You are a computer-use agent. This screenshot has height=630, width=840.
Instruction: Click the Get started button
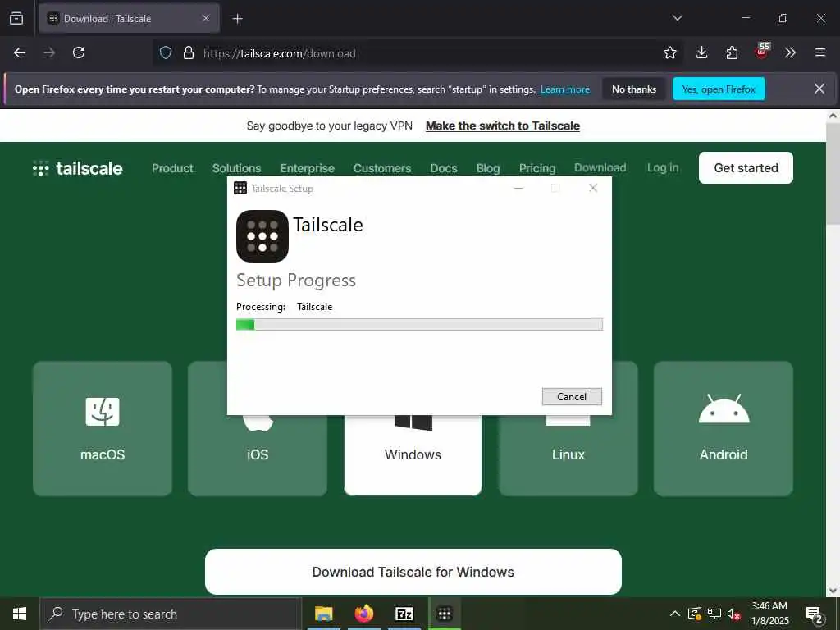point(746,167)
